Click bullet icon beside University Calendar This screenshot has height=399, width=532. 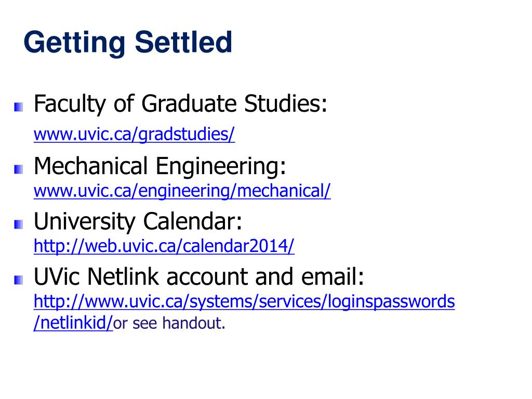click(19, 224)
